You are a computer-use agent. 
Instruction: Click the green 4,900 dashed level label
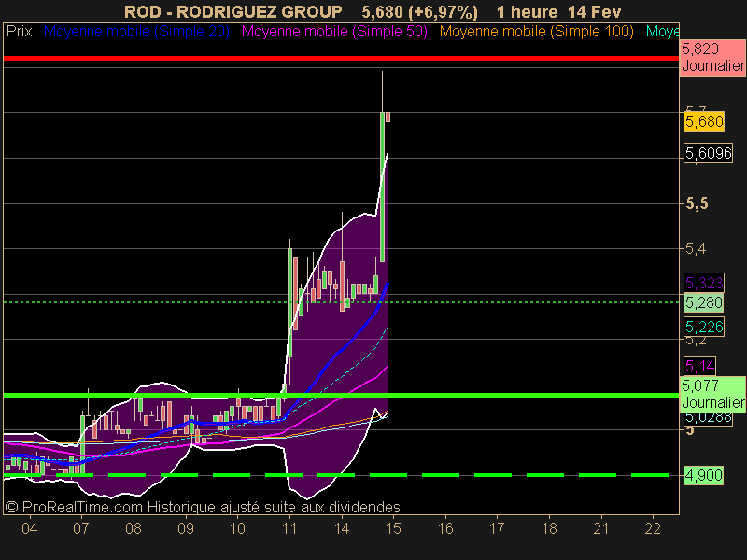click(703, 475)
